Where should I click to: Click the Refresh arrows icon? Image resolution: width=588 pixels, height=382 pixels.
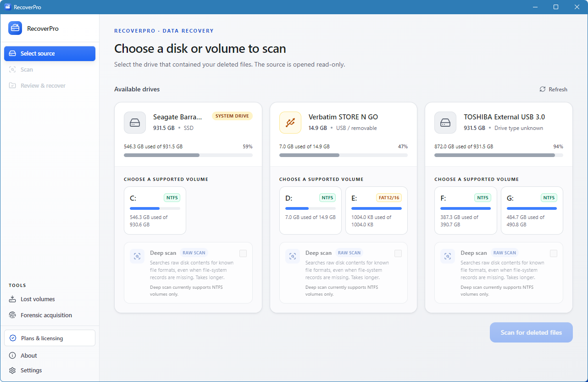point(543,90)
